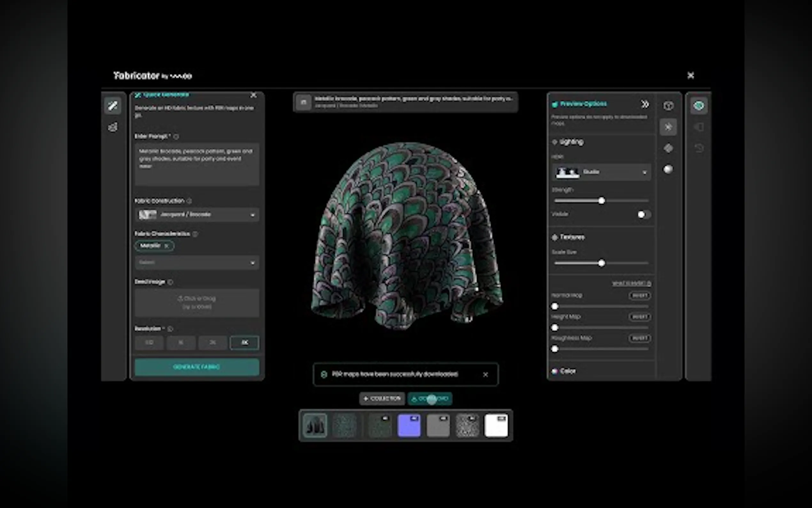812x508 pixels.
Task: Toggle the eye preview visibility icon
Action: click(699, 106)
